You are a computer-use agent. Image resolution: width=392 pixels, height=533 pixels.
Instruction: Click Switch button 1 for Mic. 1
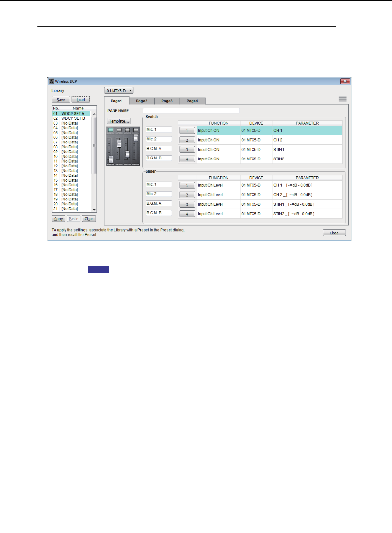[x=187, y=131]
